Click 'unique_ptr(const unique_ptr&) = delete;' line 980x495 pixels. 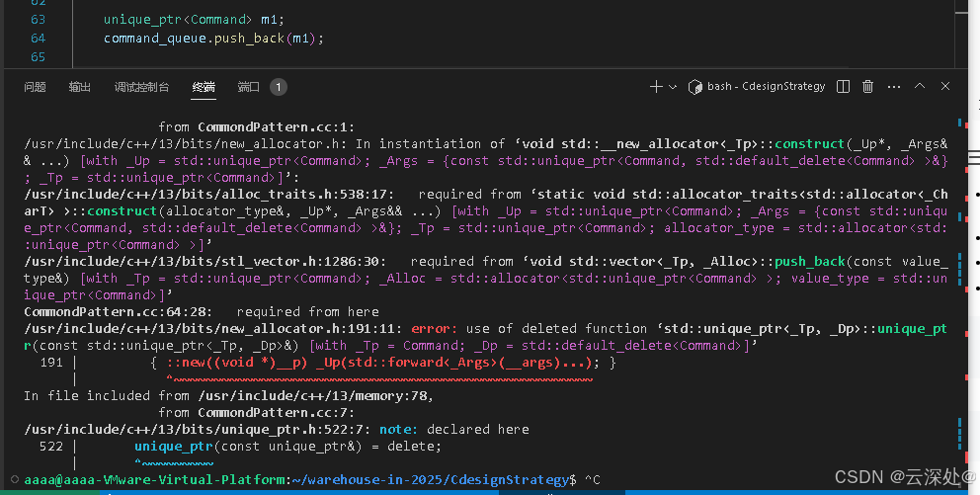point(288,447)
